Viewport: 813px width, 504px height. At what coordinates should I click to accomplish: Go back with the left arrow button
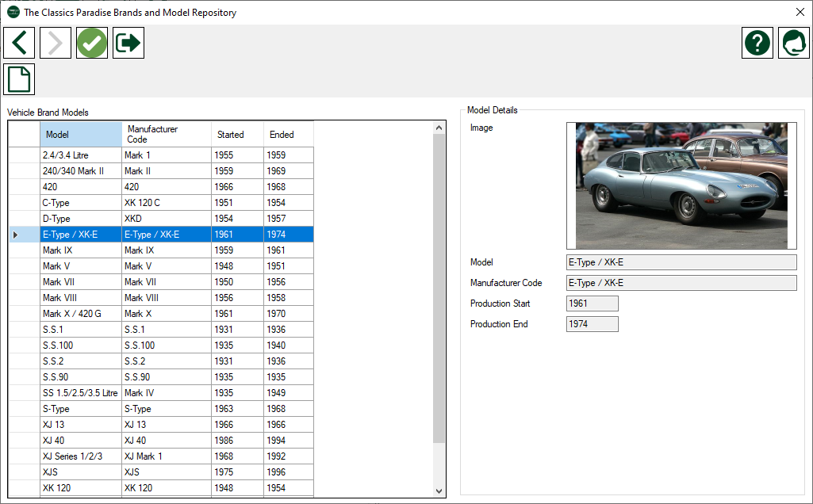click(19, 43)
